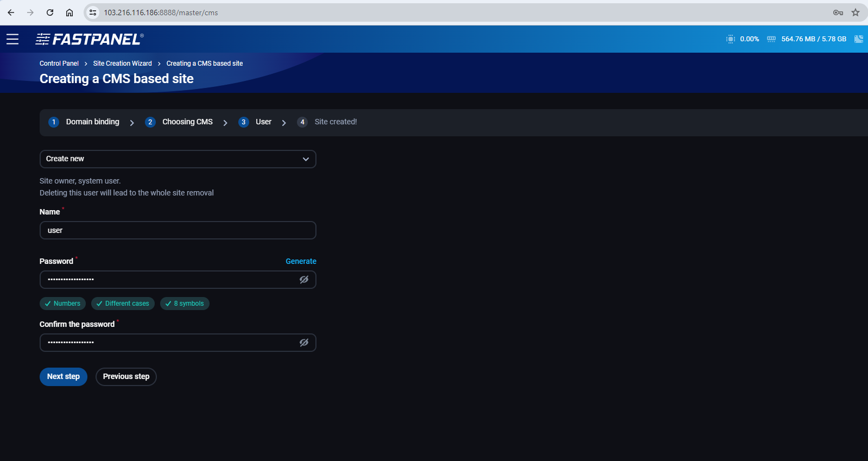The width and height of the screenshot is (868, 461).
Task: Click the Numbers requirement tag
Action: coord(62,304)
